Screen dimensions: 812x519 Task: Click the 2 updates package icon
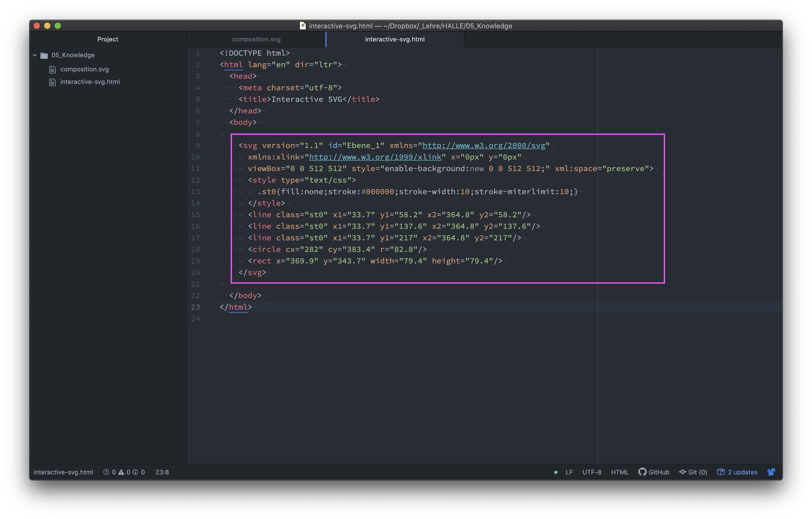(x=721, y=472)
